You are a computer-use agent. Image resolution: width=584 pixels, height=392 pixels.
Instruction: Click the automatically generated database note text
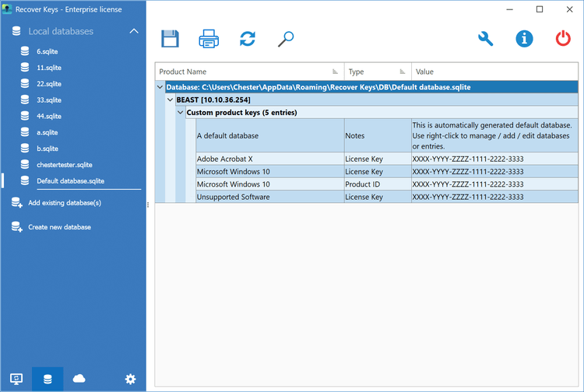491,136
